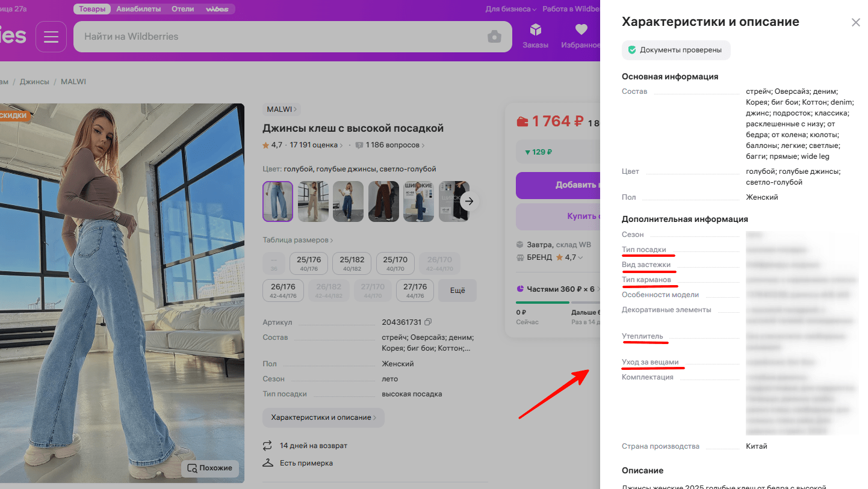The image size is (868, 489).
Task: Click the Характеристики и описание button
Action: click(x=323, y=417)
